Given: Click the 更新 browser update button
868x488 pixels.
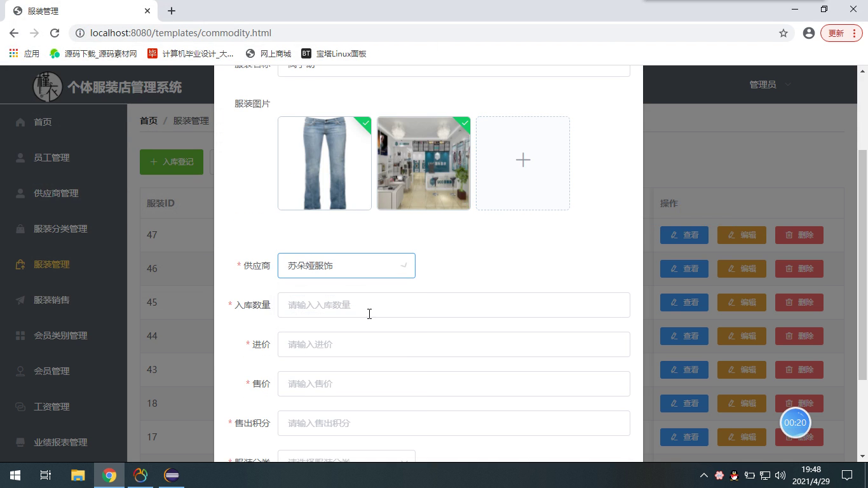Looking at the screenshot, I should 841,33.
